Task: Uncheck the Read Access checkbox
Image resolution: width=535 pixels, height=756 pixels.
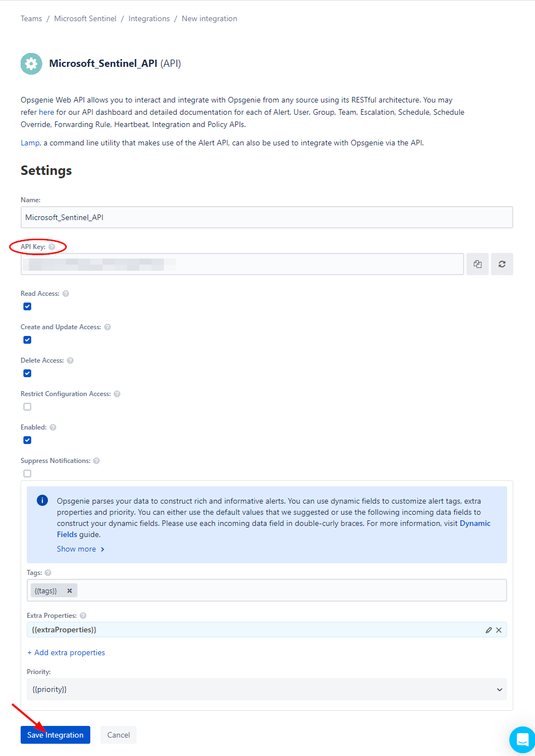Action: (27, 306)
